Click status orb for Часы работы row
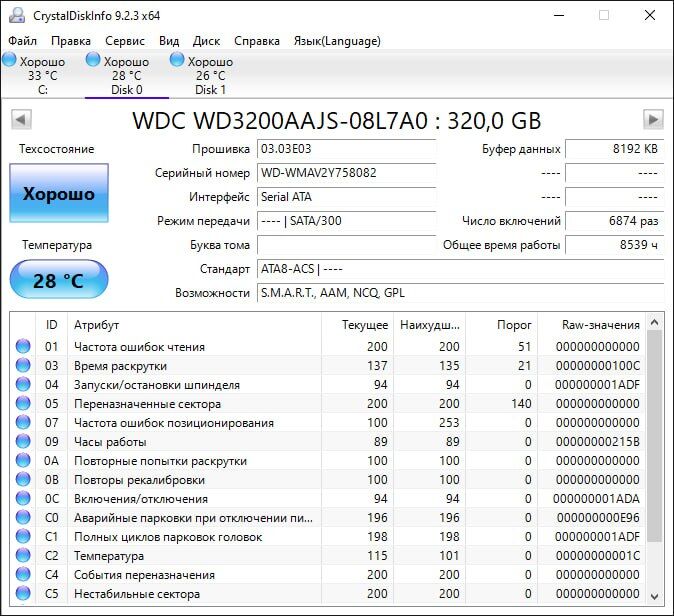 pos(23,442)
